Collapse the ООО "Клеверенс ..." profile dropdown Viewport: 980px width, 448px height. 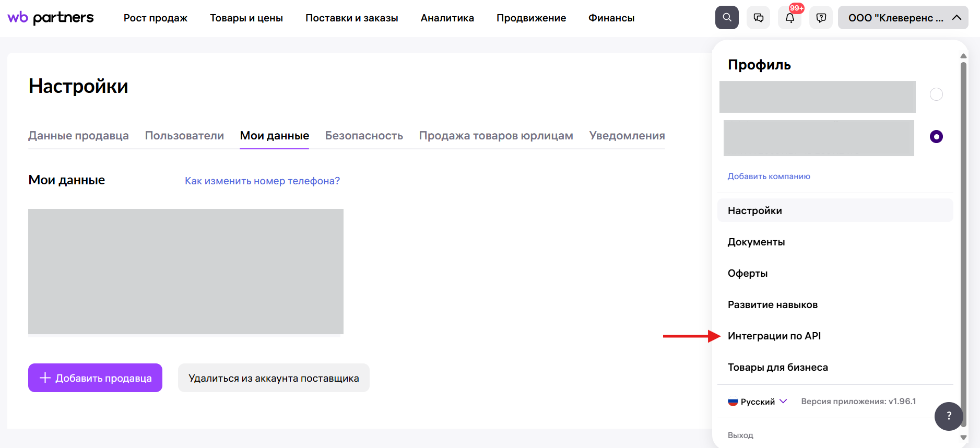click(x=903, y=18)
